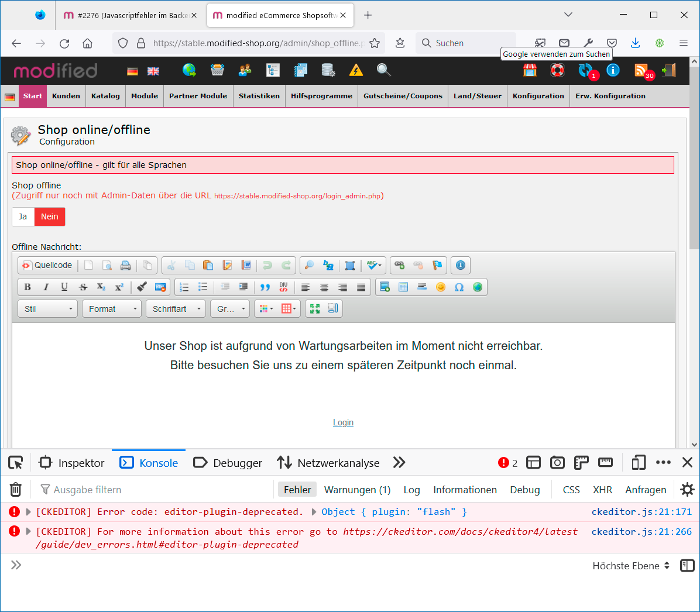The image size is (700, 612).
Task: Follow the ckeditor.js:21:171 source link
Action: point(641,512)
